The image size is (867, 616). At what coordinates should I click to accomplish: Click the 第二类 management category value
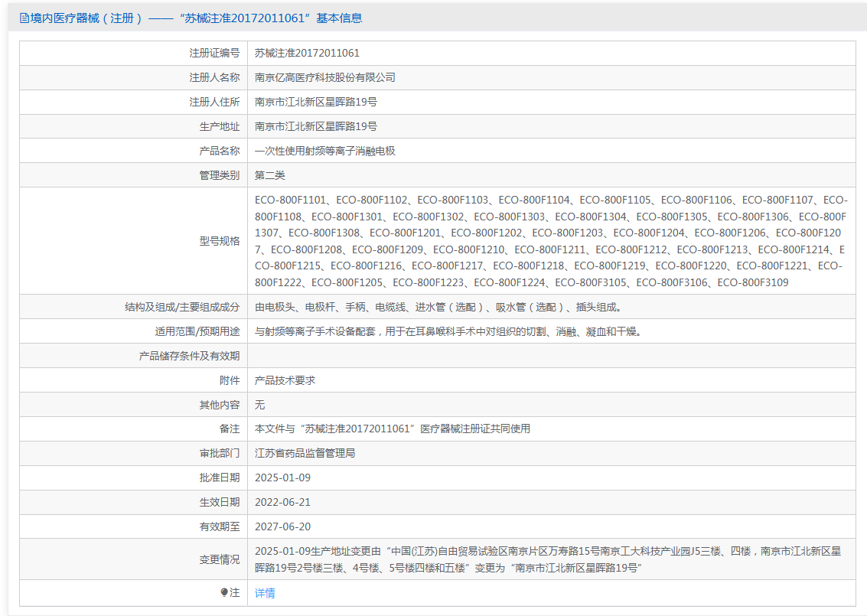(x=269, y=176)
